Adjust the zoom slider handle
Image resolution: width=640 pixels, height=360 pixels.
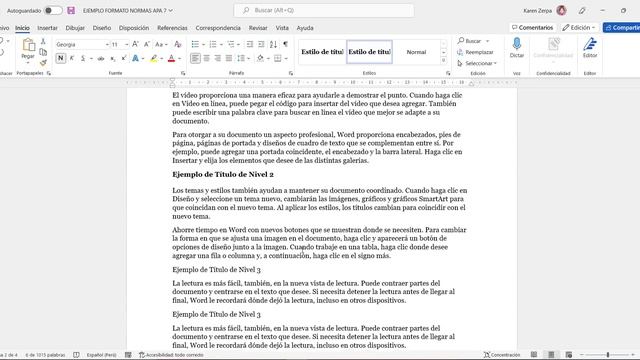(x=608, y=355)
